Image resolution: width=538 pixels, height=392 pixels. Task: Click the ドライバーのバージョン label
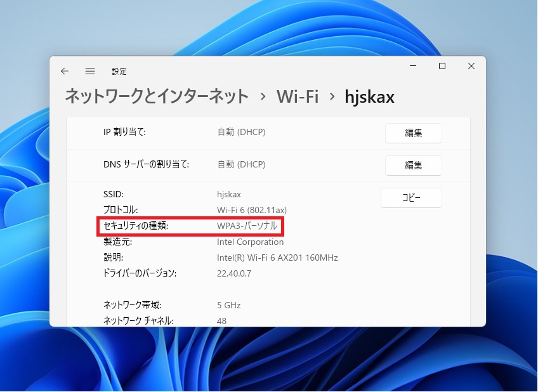click(x=140, y=273)
